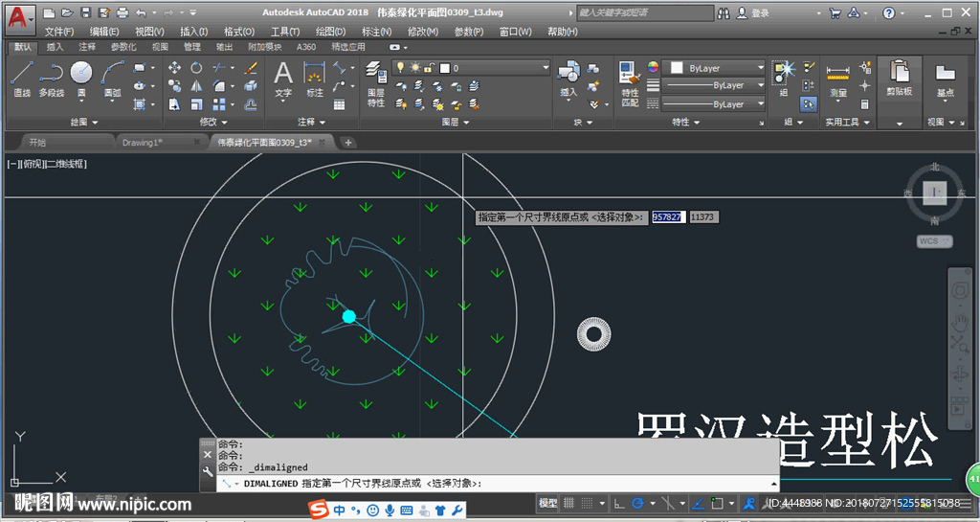Toggle annotation visibility in status bar

coord(748,503)
